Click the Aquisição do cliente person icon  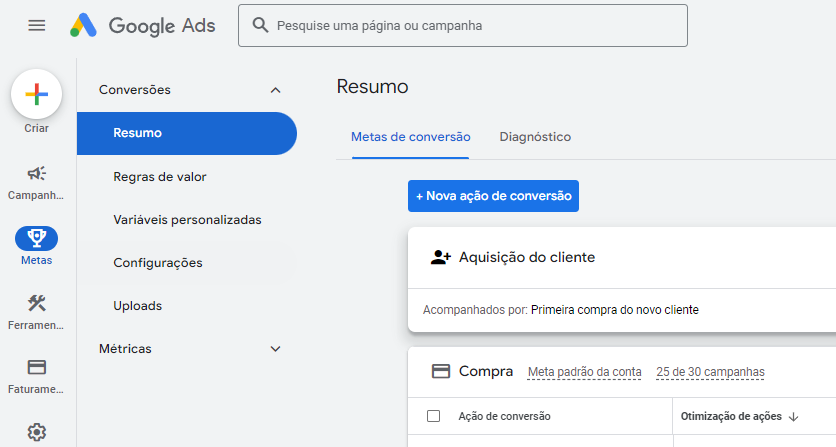point(440,258)
